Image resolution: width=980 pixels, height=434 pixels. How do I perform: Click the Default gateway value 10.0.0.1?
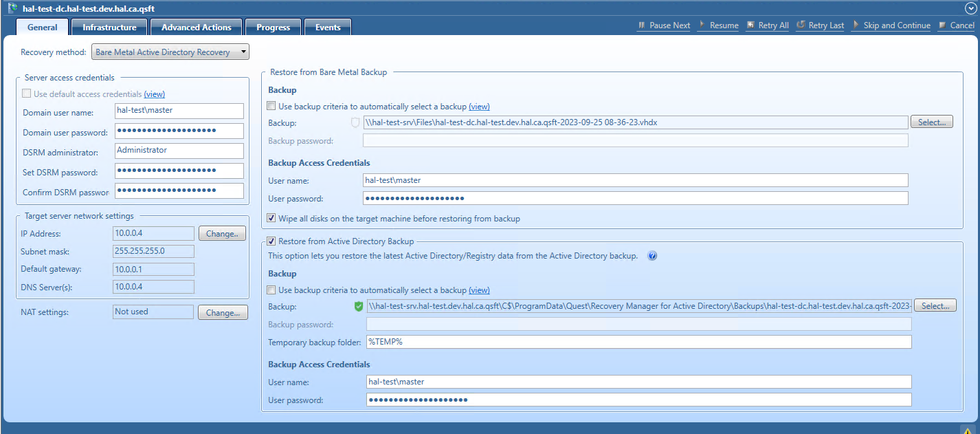click(x=154, y=269)
